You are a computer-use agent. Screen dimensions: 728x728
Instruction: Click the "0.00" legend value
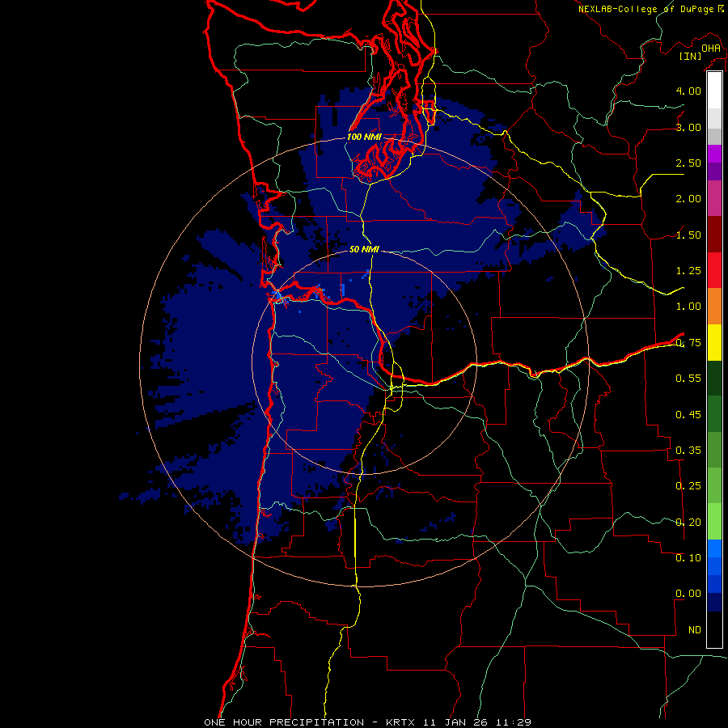pos(688,594)
